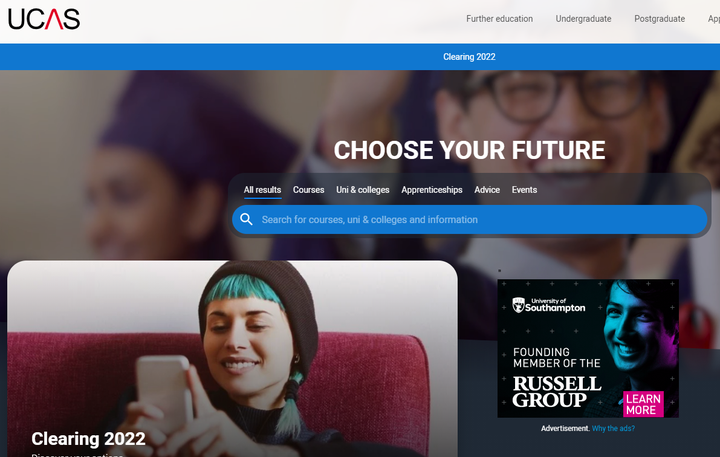
Task: Select the Apprenticeships search tab
Action: pos(432,190)
